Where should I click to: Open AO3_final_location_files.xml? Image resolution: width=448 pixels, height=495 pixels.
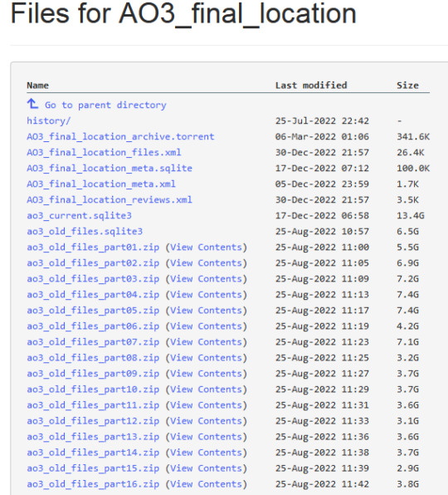pos(104,153)
